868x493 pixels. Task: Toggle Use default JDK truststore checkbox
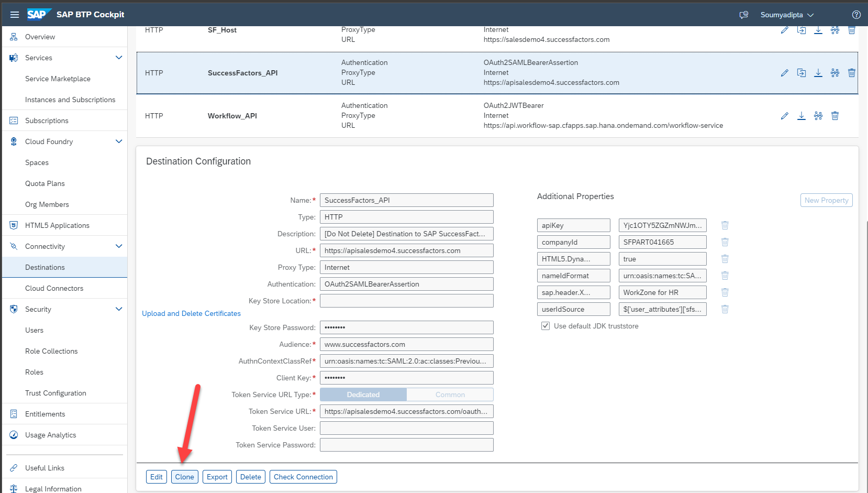546,326
